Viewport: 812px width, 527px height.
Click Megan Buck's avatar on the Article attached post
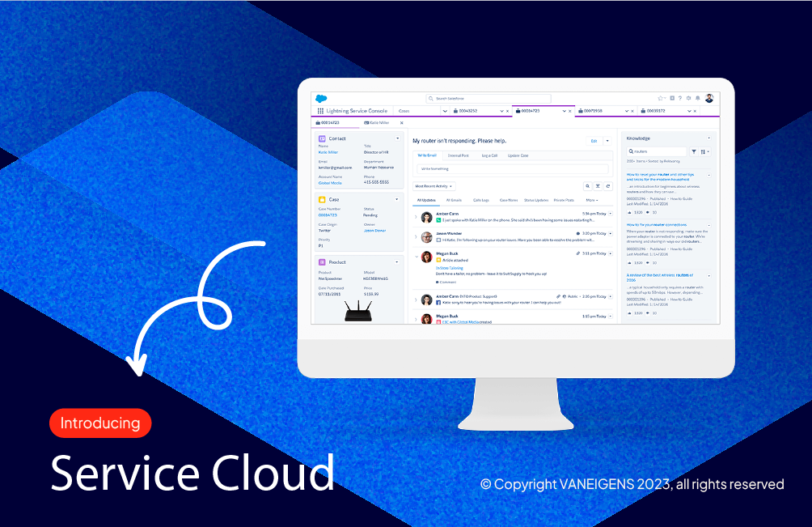pyautogui.click(x=427, y=257)
